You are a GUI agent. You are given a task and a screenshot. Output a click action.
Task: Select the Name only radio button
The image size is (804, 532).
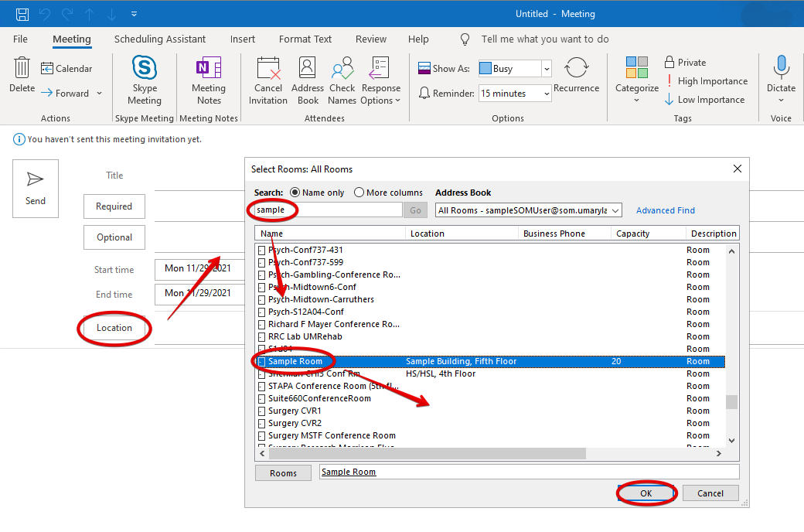[295, 193]
